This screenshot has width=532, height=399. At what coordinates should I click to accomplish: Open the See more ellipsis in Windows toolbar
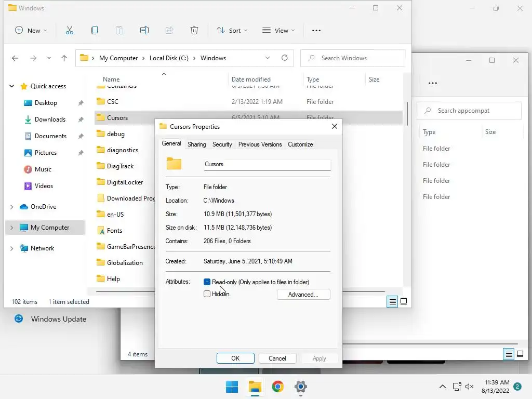coord(316,31)
